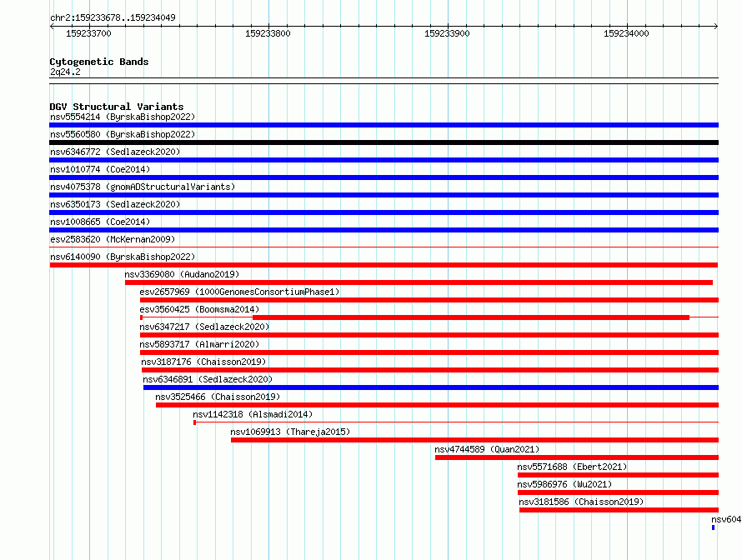Open esv2583620 (McKernan2009) label
The width and height of the screenshot is (742, 560).
coord(113,239)
